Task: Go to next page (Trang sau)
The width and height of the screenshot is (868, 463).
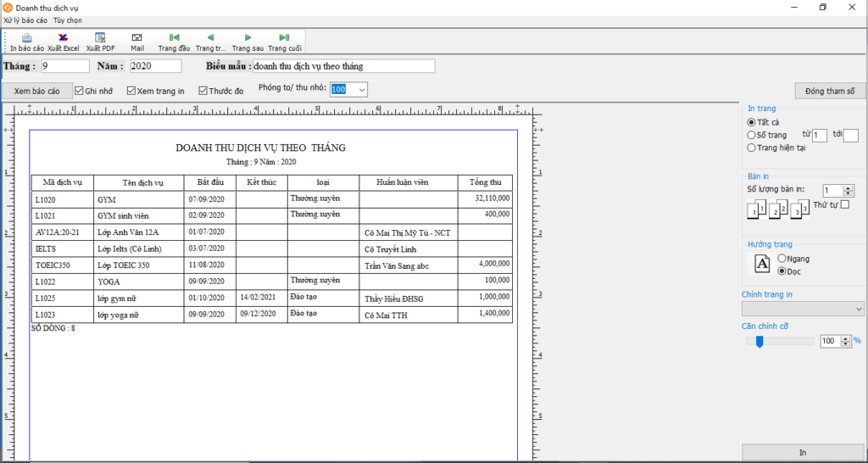Action: pyautogui.click(x=248, y=38)
